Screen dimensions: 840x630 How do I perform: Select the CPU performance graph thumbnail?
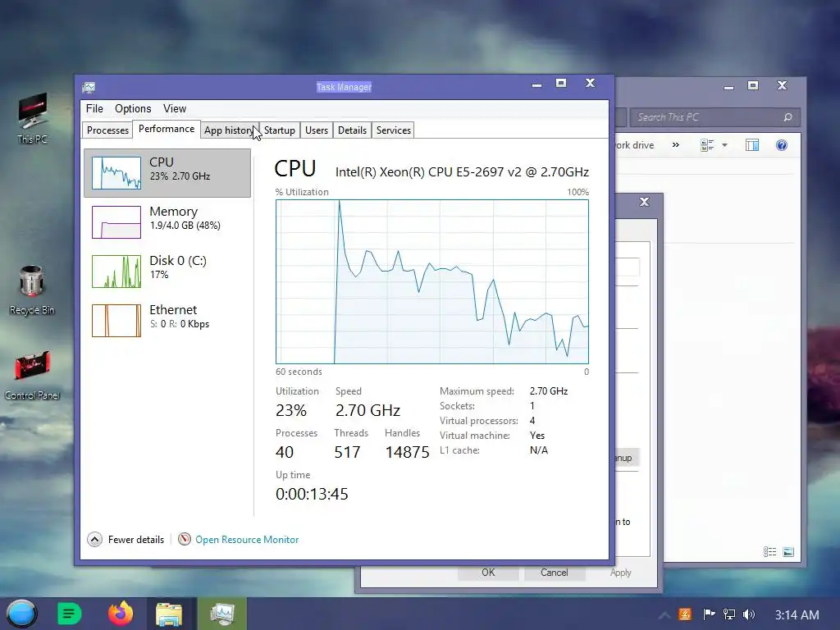click(116, 173)
